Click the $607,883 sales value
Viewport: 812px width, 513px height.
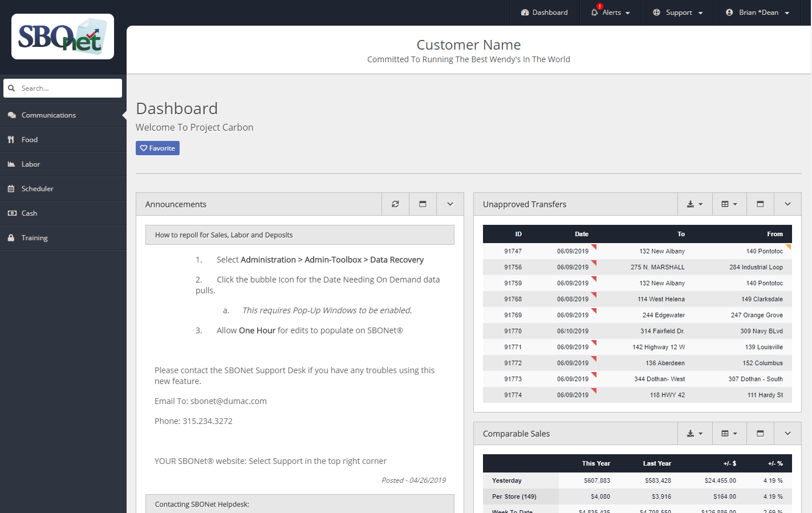(x=597, y=480)
